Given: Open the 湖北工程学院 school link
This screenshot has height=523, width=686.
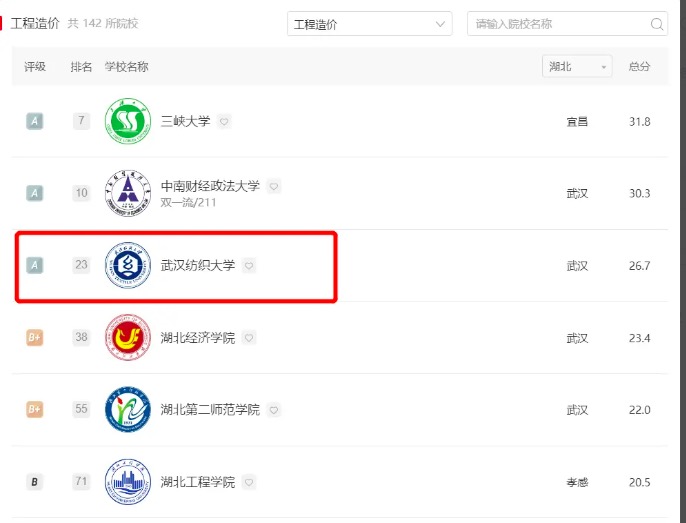Looking at the screenshot, I should [x=198, y=482].
